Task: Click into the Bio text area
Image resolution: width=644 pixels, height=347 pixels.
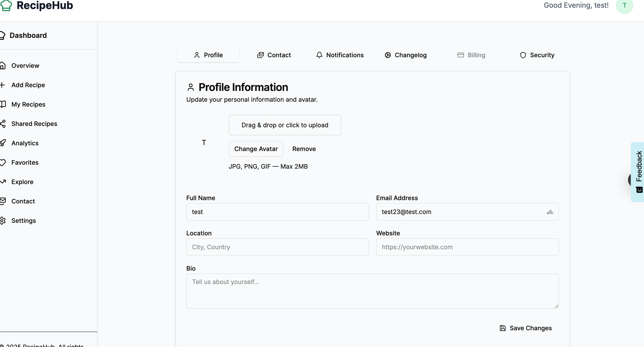Action: [x=372, y=291]
